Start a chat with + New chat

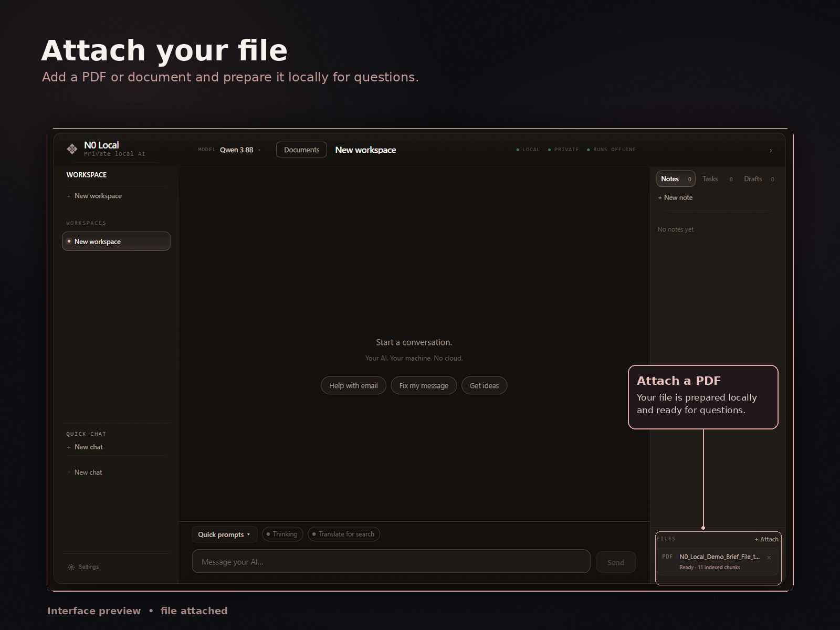[85, 447]
